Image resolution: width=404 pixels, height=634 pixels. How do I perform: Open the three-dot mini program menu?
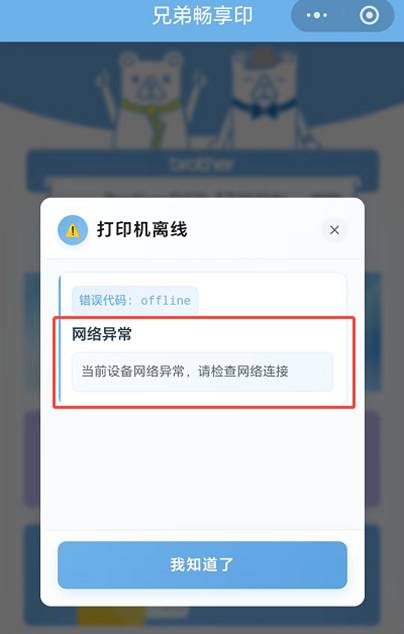tap(317, 15)
